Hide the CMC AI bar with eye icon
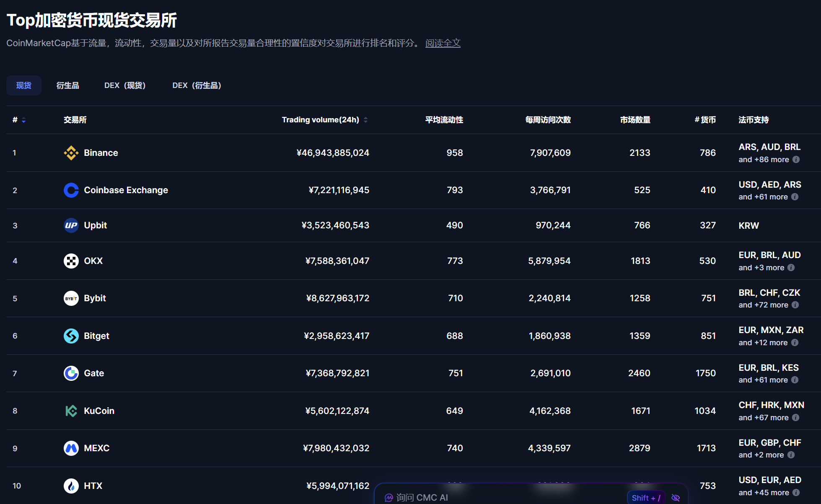This screenshot has height=504, width=821. point(676,498)
